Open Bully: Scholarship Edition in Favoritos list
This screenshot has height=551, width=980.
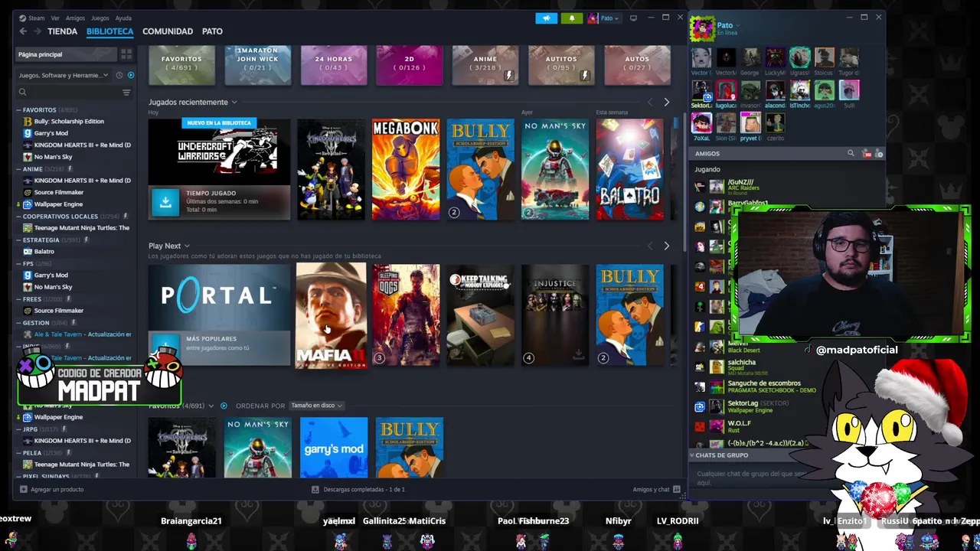[x=68, y=121]
